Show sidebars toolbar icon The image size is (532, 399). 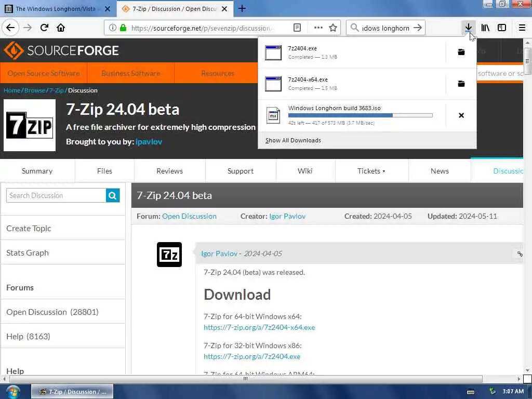point(501,28)
